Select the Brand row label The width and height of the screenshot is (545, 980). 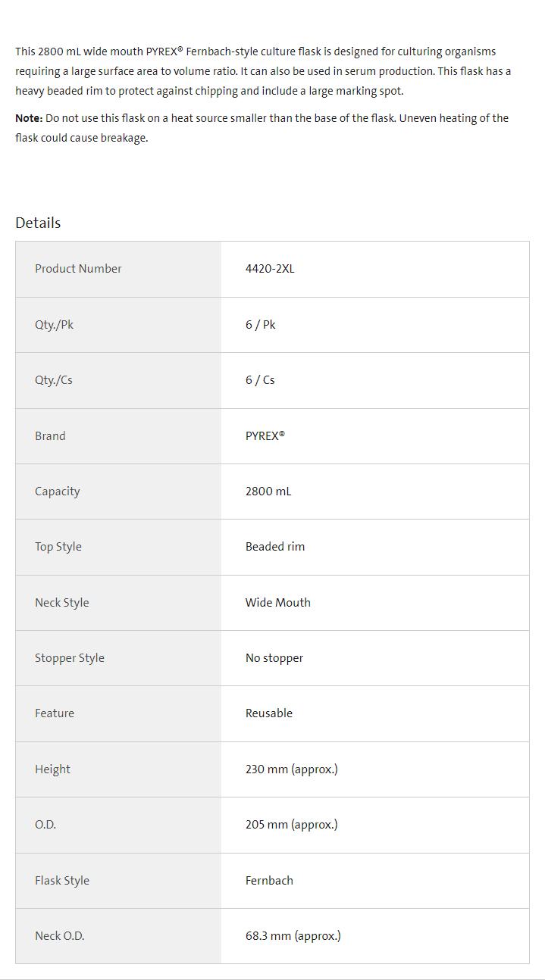point(50,436)
